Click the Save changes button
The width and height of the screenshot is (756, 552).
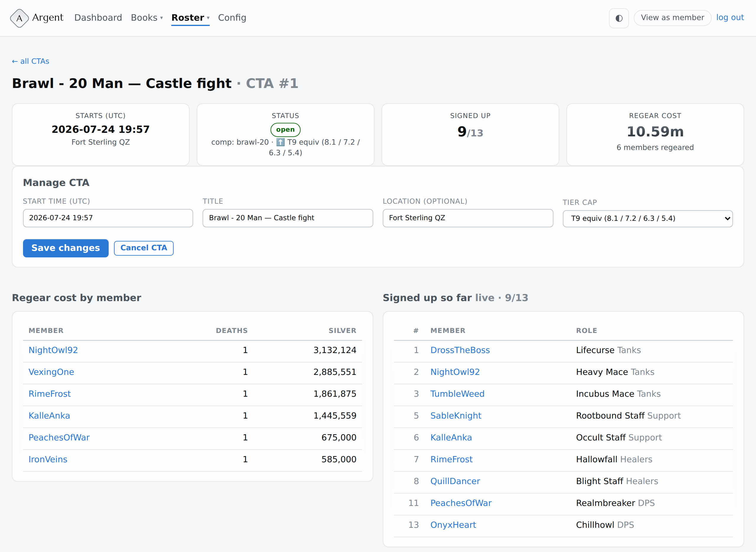point(66,248)
